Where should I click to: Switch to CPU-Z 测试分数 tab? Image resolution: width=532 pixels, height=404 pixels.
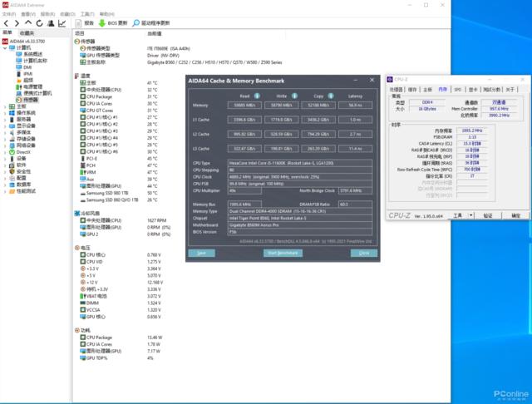pos(491,90)
